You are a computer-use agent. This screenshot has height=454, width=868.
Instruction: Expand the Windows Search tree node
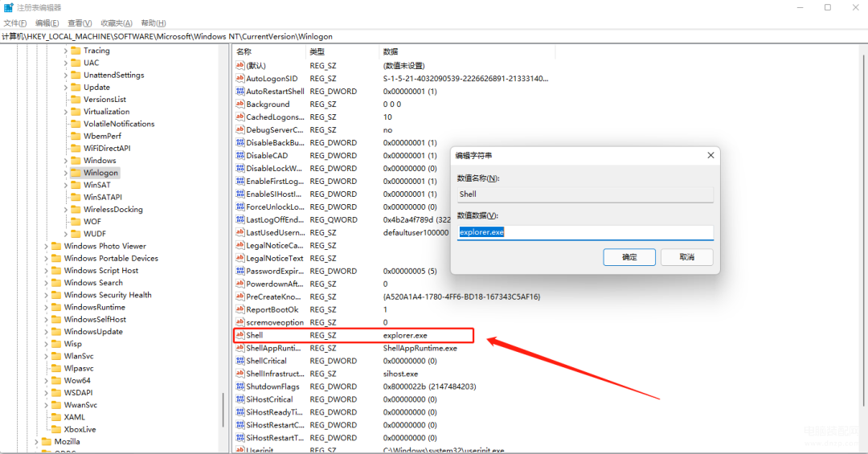coord(46,282)
